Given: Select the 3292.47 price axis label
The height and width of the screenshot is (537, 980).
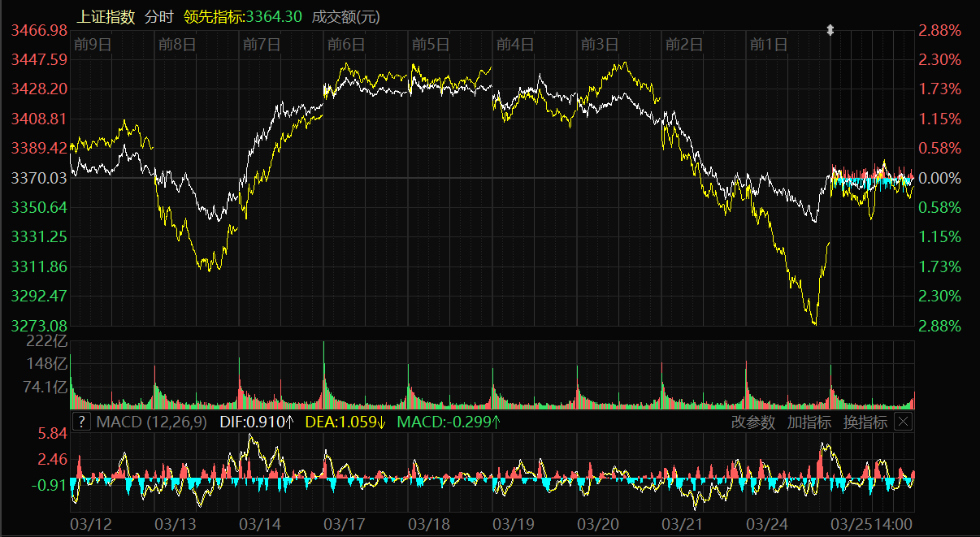Looking at the screenshot, I should [x=39, y=296].
